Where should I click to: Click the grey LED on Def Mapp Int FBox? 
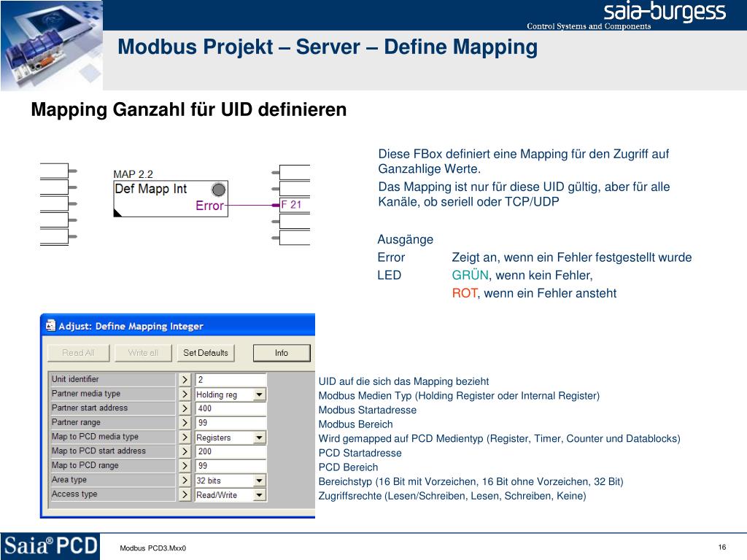(218, 190)
